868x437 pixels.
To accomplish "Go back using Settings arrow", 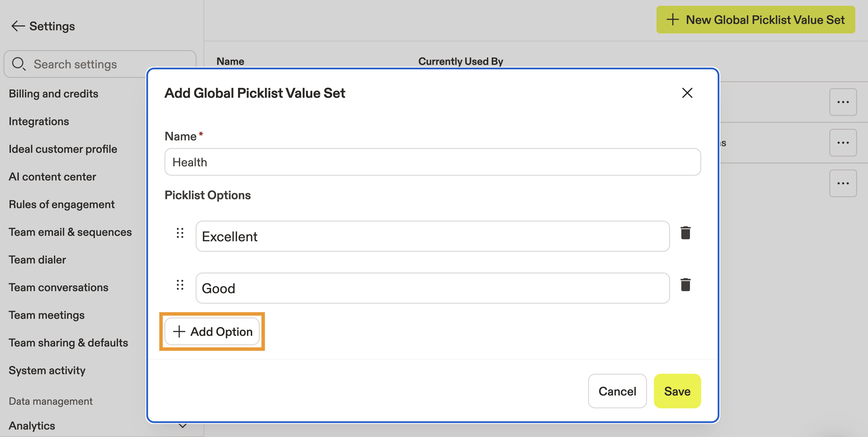I will point(18,26).
